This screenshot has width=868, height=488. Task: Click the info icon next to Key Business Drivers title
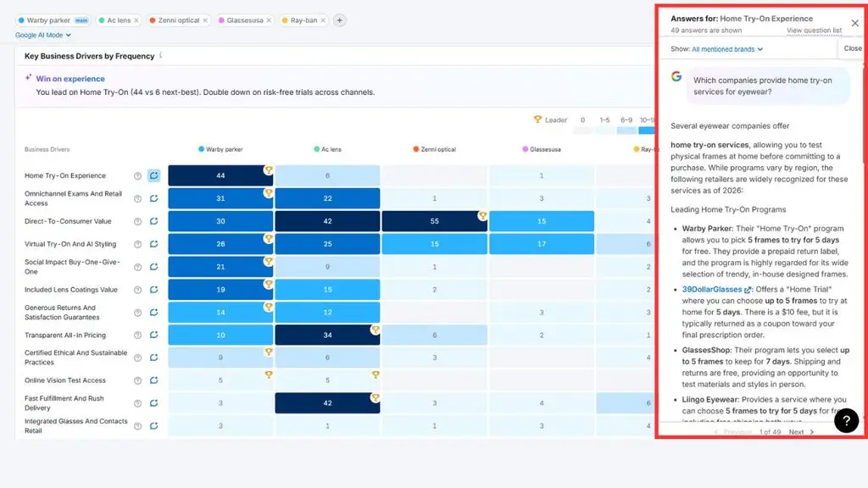[x=160, y=55]
